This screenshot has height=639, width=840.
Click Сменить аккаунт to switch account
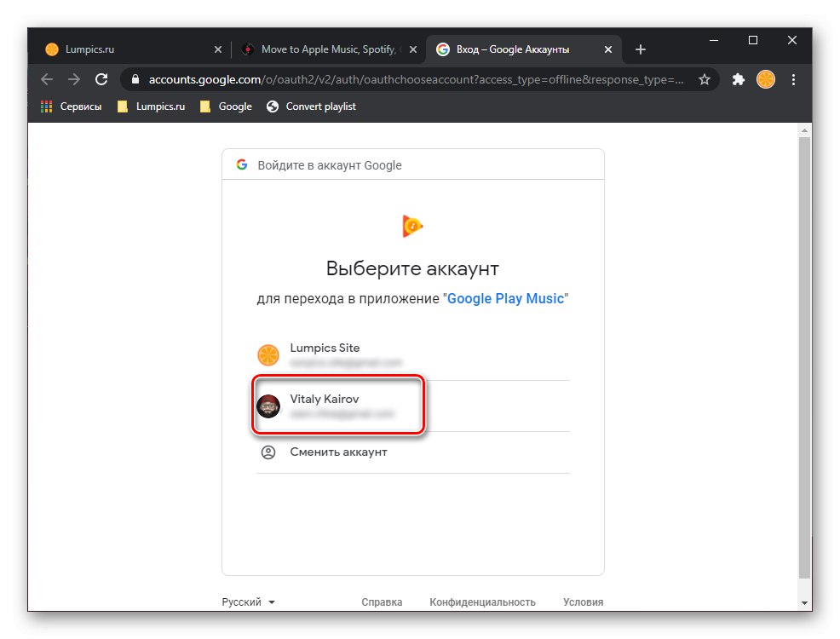click(412, 452)
